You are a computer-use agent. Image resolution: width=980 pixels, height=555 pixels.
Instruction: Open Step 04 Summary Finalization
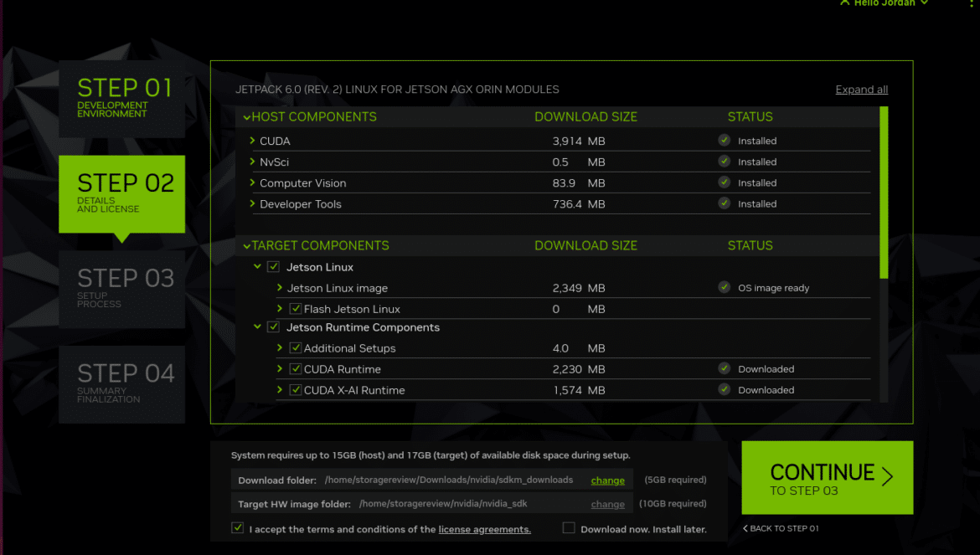coord(122,384)
